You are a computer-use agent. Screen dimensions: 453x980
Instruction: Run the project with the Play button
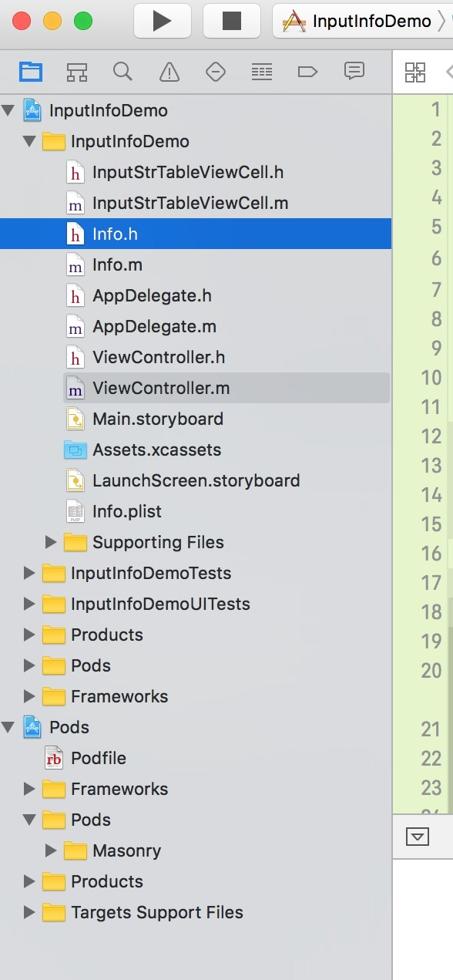pos(162,21)
